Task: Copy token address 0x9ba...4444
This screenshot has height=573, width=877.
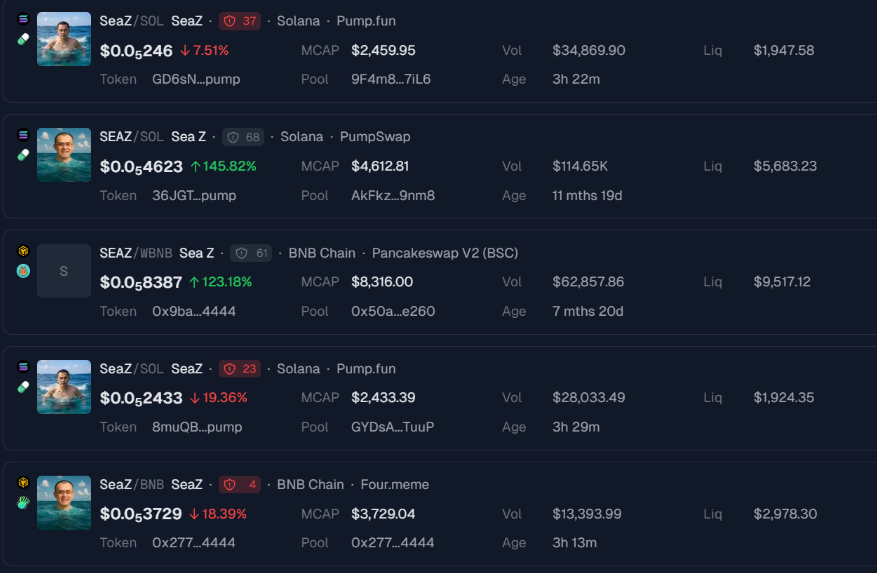Action: [194, 311]
